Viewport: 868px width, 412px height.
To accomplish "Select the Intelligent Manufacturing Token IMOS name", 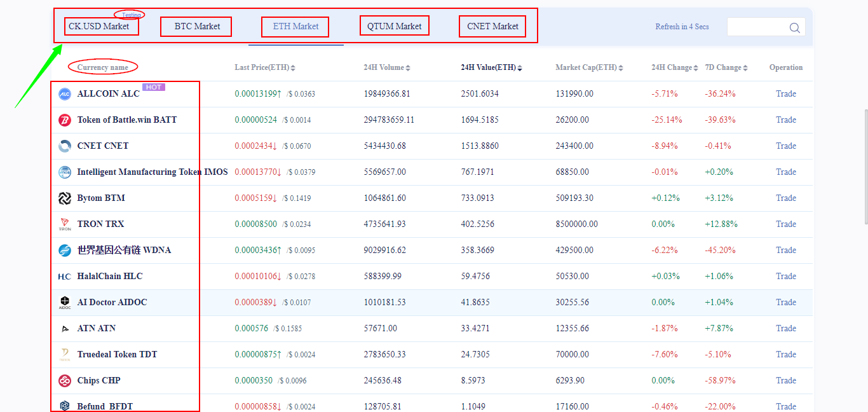I will pos(153,172).
